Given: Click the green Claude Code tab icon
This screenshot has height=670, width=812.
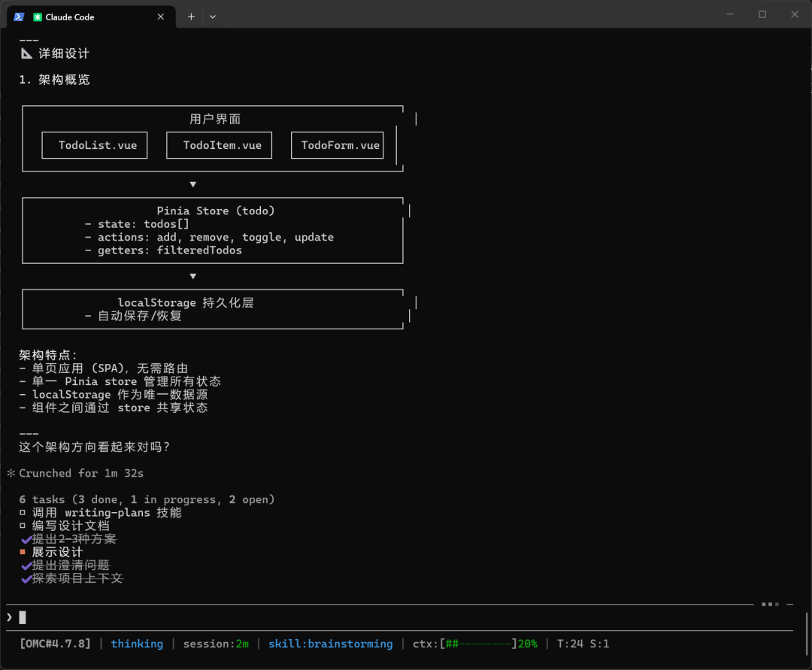Looking at the screenshot, I should 38,17.
